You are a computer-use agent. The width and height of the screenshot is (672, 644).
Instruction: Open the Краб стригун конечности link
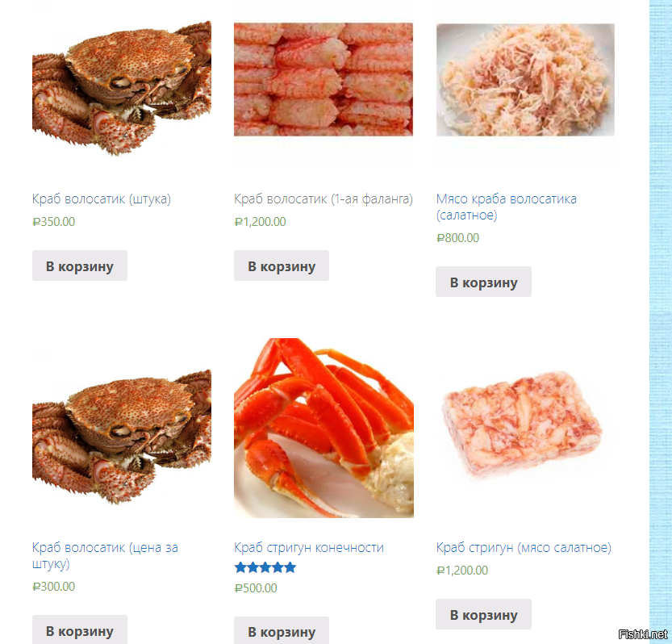click(309, 547)
